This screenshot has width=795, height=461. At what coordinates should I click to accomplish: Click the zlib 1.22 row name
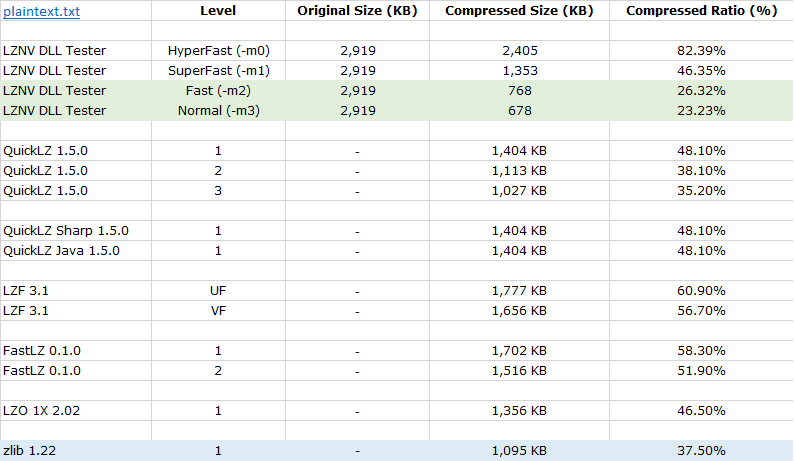(29, 451)
